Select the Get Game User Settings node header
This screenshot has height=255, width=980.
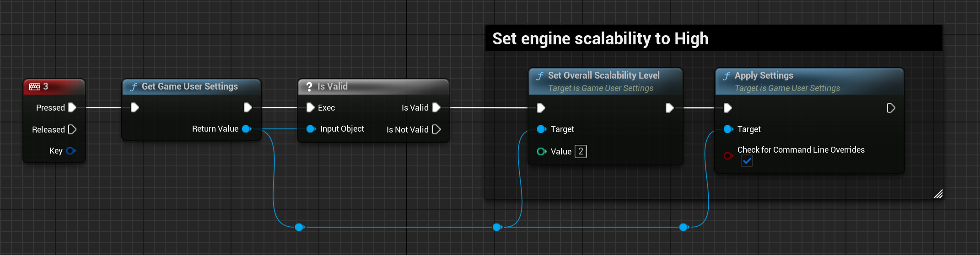coord(192,87)
